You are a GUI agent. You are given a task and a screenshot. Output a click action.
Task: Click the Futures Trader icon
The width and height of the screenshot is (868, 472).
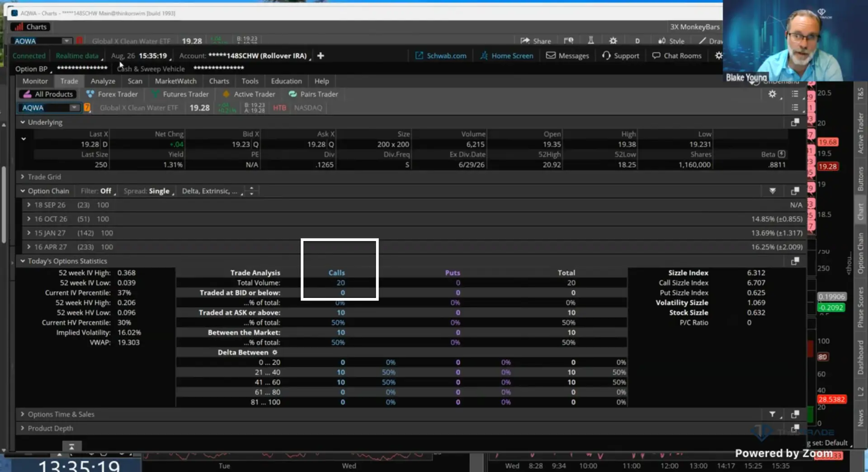click(x=156, y=94)
